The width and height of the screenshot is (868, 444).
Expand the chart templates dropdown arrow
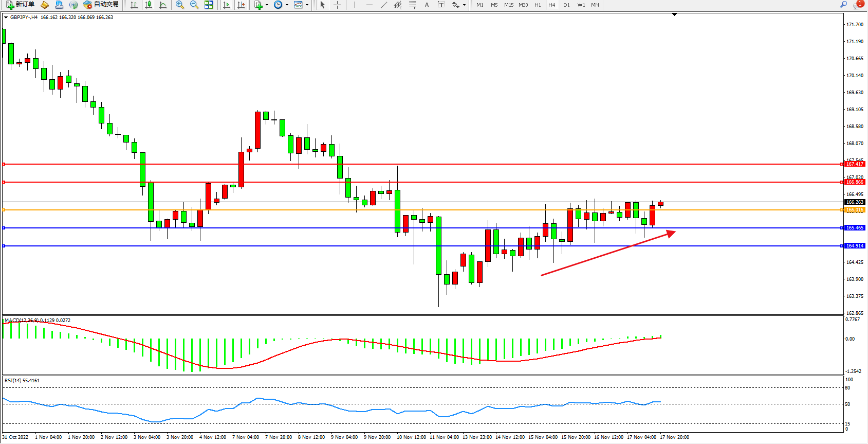[x=307, y=5]
